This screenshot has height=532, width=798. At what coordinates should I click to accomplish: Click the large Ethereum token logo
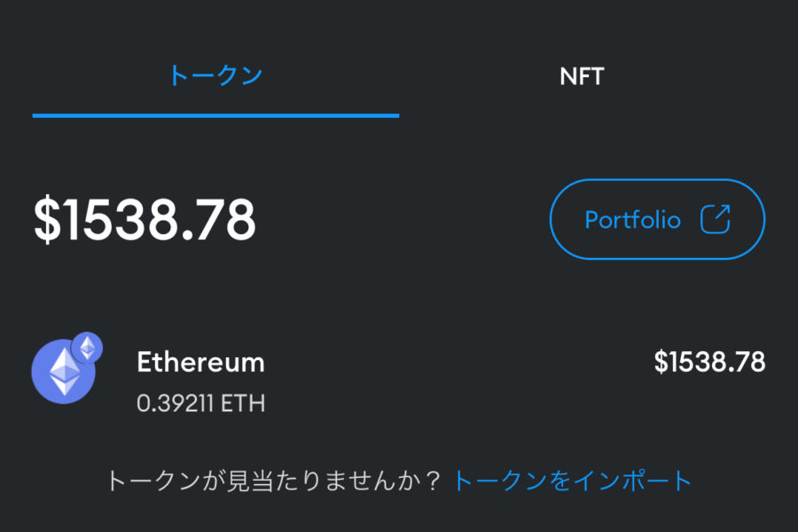click(x=63, y=371)
